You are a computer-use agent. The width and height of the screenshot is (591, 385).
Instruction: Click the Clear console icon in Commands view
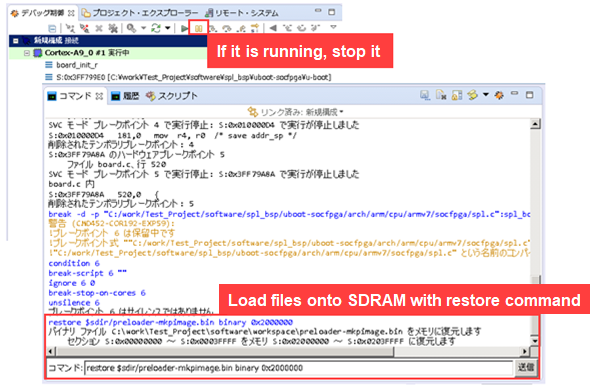(x=441, y=95)
